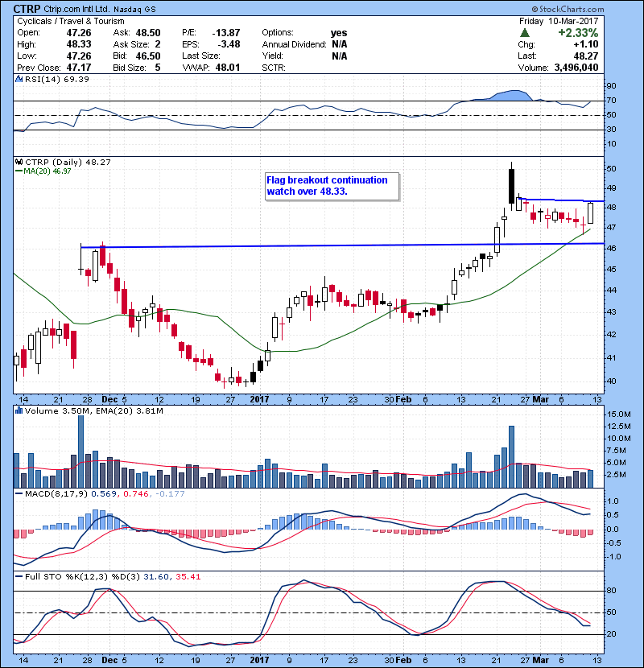Click the Prev Close value 47.17

click(x=79, y=68)
